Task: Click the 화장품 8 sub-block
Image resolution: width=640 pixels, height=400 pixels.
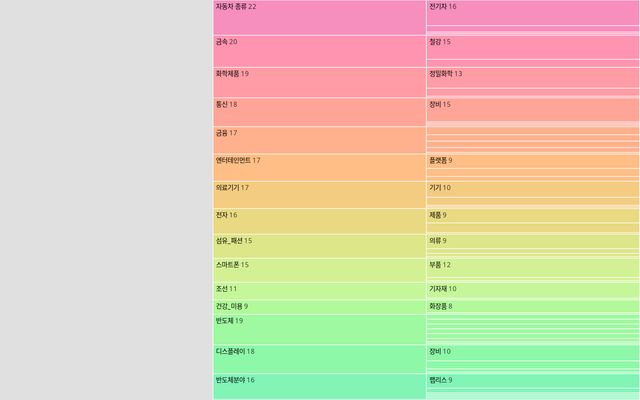Action: click(x=533, y=306)
